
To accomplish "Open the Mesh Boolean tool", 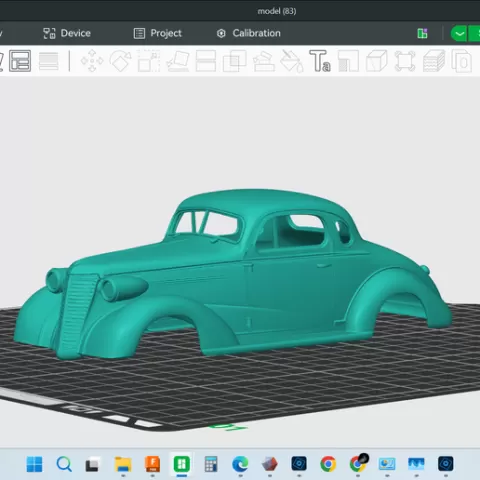I will coord(234,61).
